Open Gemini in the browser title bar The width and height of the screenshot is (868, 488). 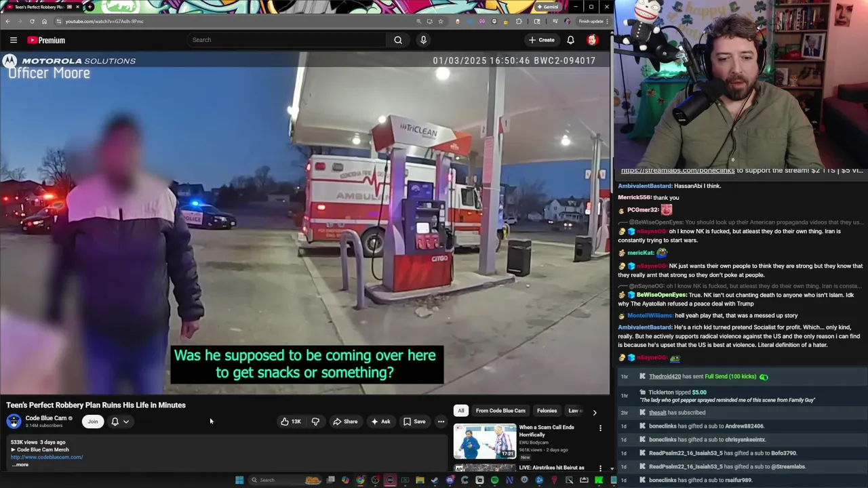[548, 7]
